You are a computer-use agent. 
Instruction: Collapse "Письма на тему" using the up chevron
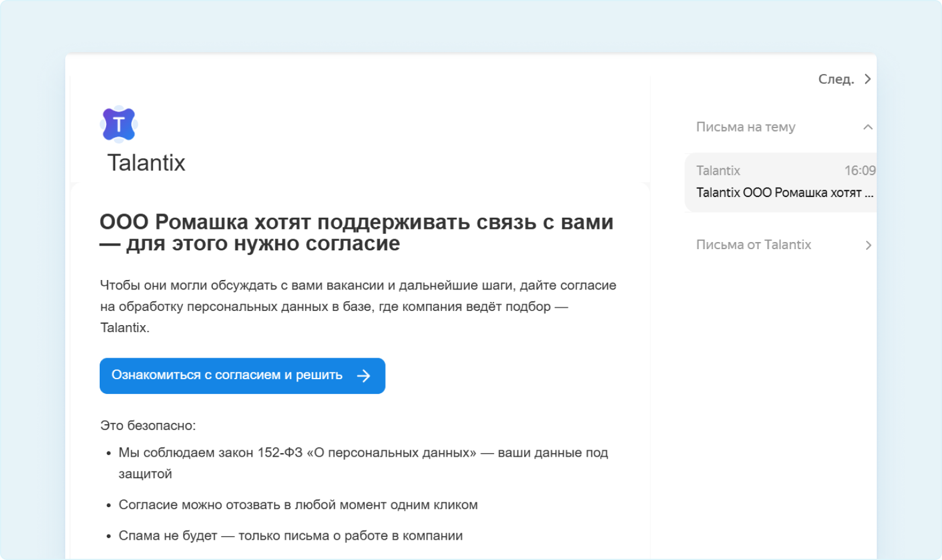tap(868, 127)
